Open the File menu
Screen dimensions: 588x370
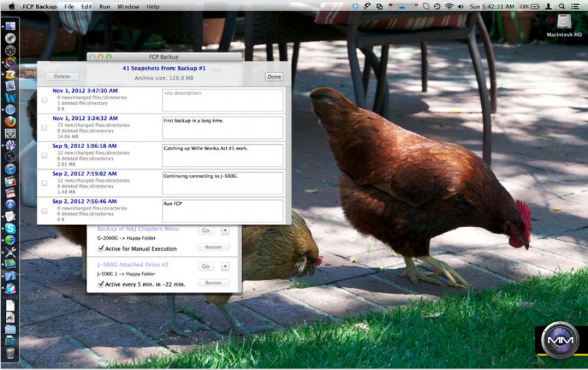[x=69, y=7]
